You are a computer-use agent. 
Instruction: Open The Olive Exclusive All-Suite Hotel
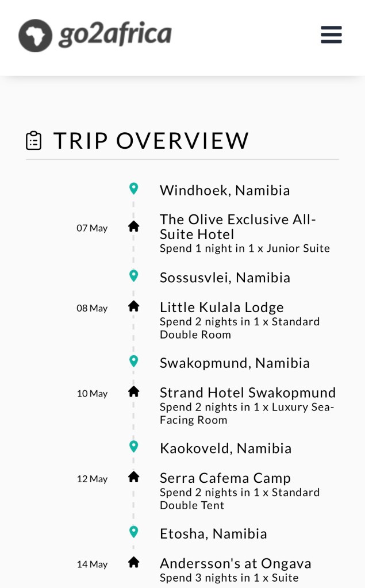tap(238, 227)
